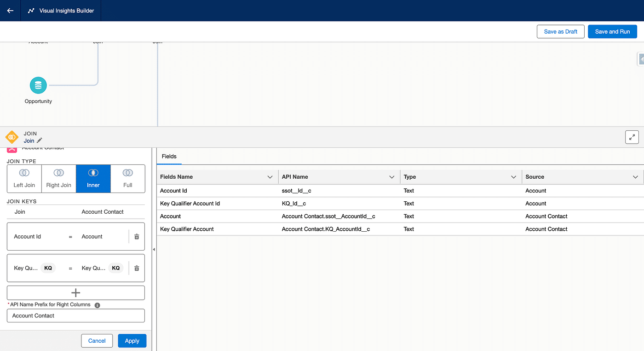Edit the API Name Prefix field

pyautogui.click(x=76, y=316)
